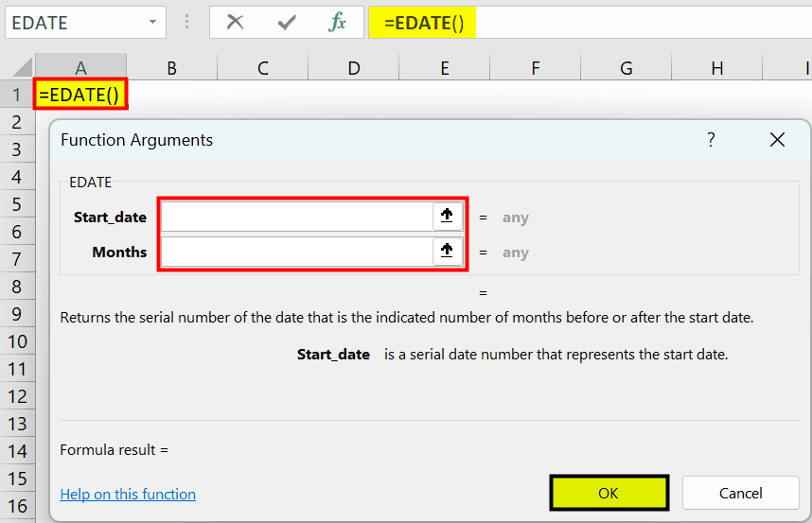Screen dimensions: 812x523
Task: Select column F header
Action: pos(536,67)
